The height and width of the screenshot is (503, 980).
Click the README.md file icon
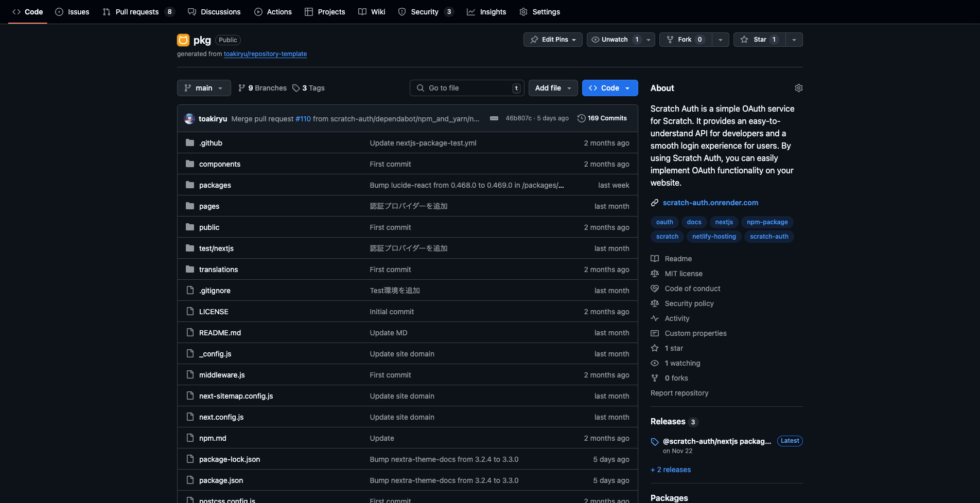(190, 332)
